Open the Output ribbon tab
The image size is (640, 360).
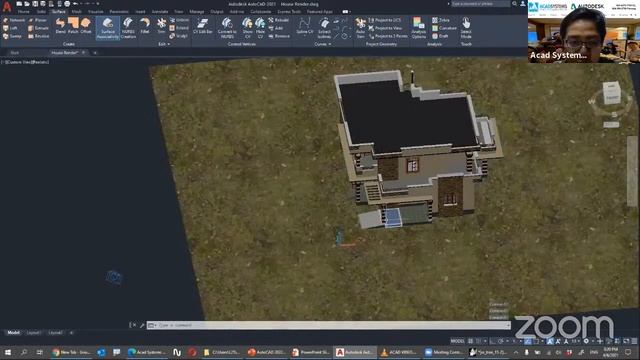click(217, 12)
